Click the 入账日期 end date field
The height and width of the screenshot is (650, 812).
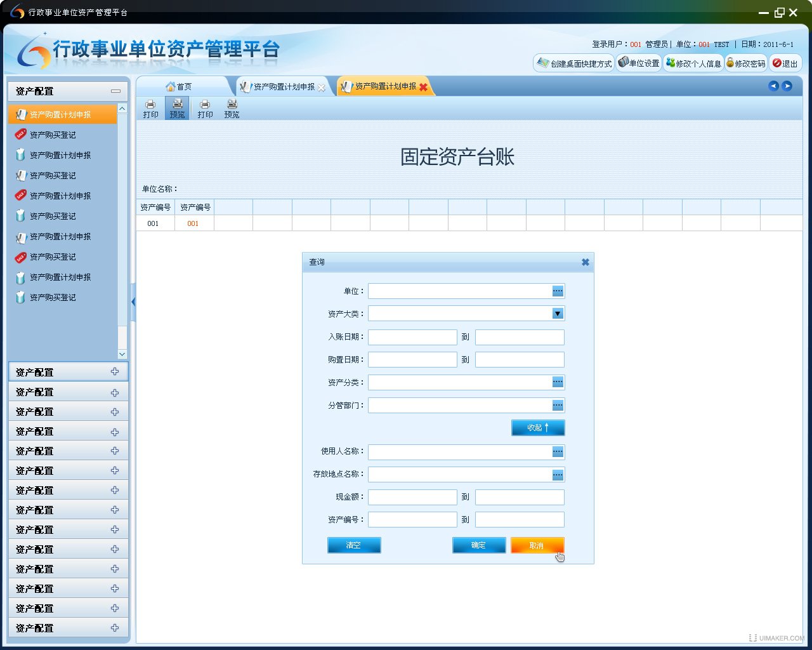pyautogui.click(x=520, y=337)
